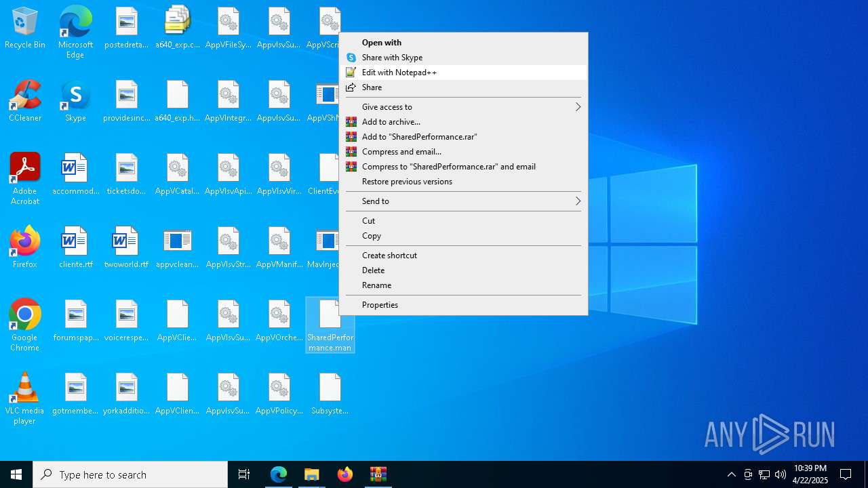The image size is (868, 488).
Task: Choose Add to archive... menu entry
Action: pyautogui.click(x=463, y=122)
